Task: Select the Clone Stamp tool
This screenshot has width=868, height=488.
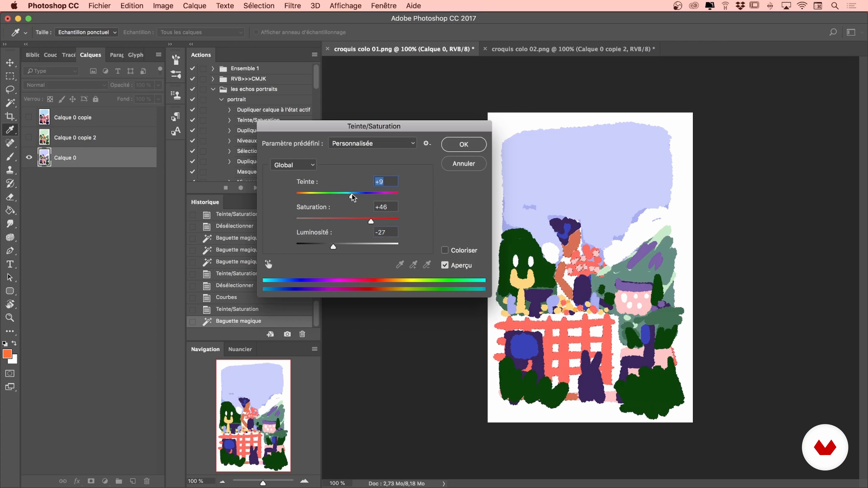Action: [10, 170]
